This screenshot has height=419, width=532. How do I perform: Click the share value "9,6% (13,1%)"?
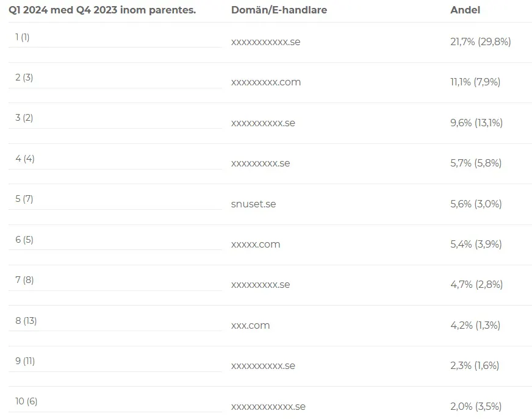point(476,123)
